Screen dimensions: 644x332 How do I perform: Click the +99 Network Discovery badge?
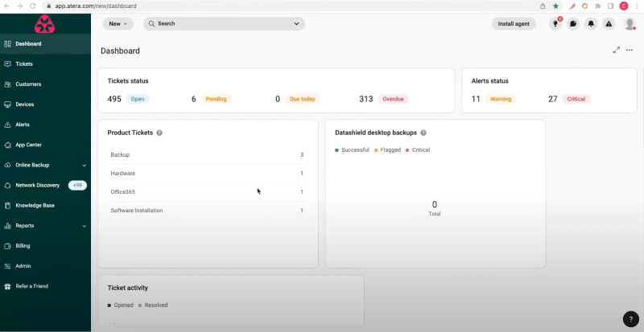pos(77,186)
